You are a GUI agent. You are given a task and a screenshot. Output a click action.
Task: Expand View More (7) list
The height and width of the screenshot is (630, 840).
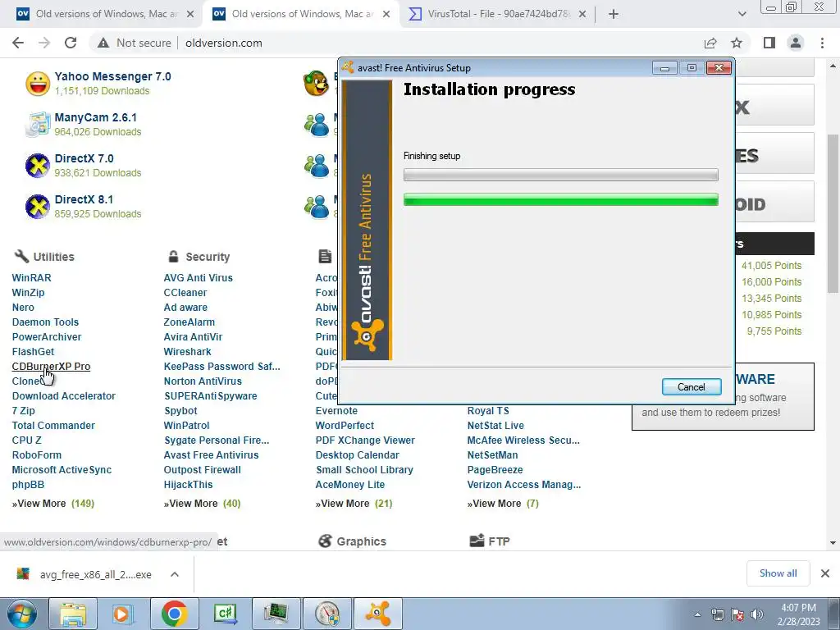tap(503, 504)
